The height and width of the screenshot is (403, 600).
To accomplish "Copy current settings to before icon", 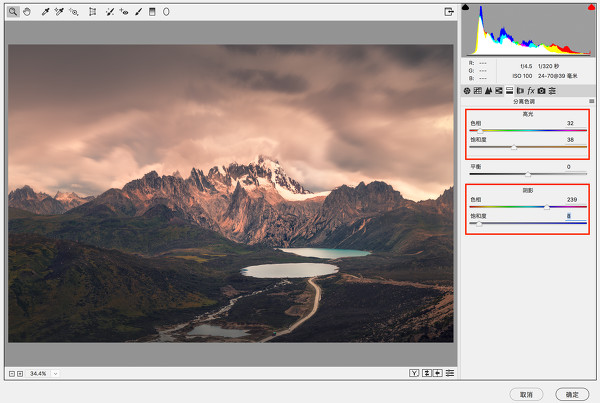I will 438,373.
